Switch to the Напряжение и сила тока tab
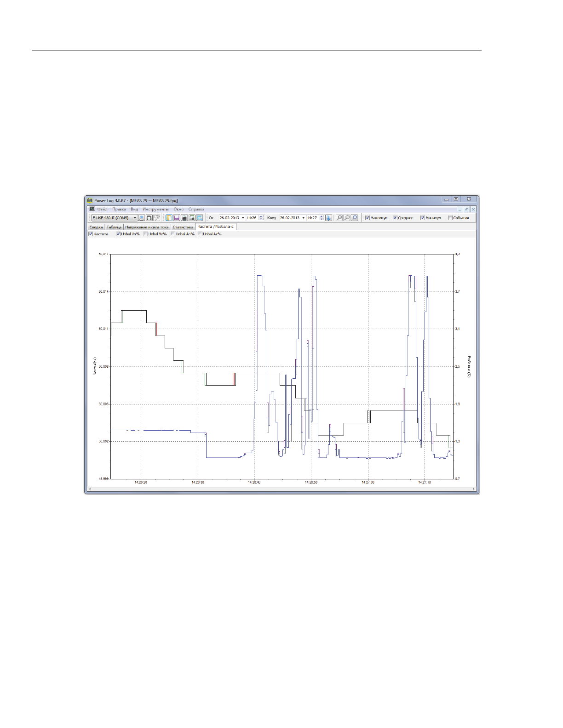 (x=147, y=227)
